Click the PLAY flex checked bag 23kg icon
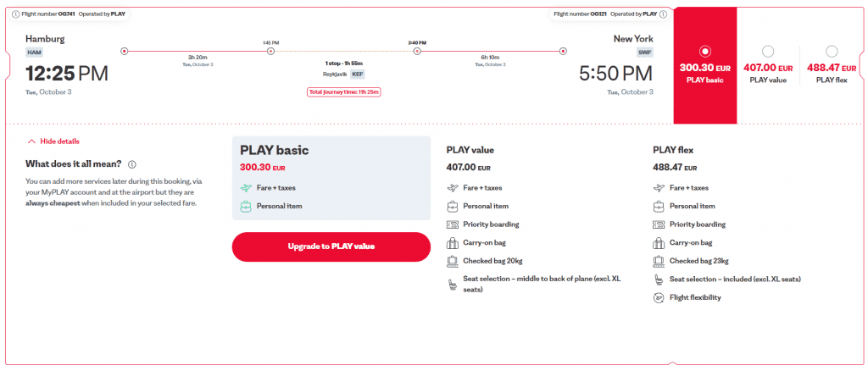Image resolution: width=868 pixels, height=371 pixels. click(x=659, y=261)
